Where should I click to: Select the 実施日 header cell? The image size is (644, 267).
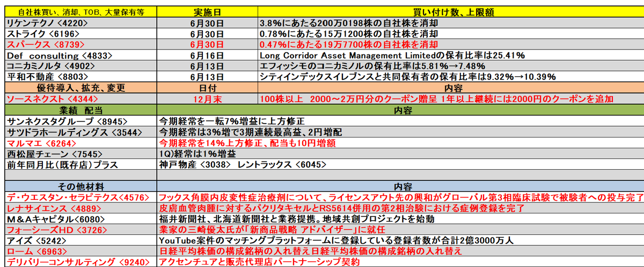pos(207,12)
